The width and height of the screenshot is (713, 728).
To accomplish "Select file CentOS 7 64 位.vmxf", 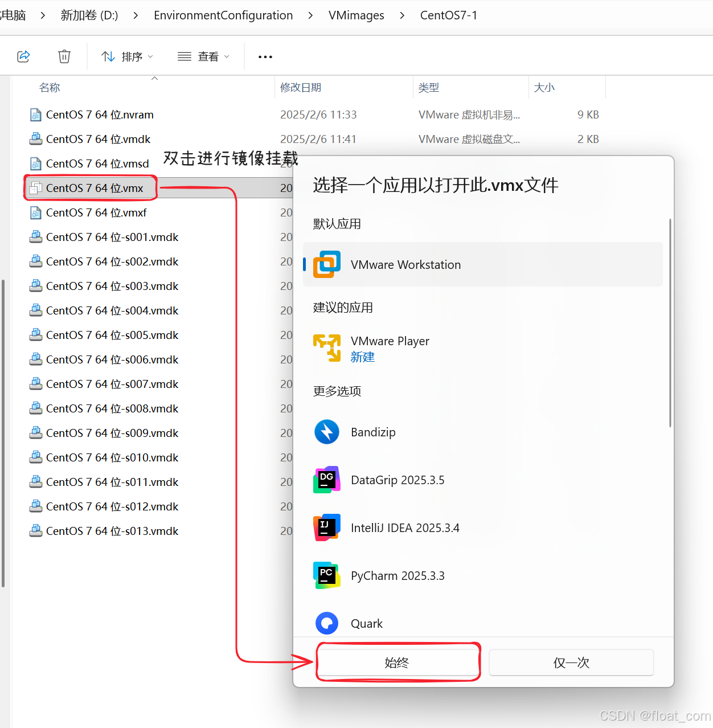I will [96, 212].
